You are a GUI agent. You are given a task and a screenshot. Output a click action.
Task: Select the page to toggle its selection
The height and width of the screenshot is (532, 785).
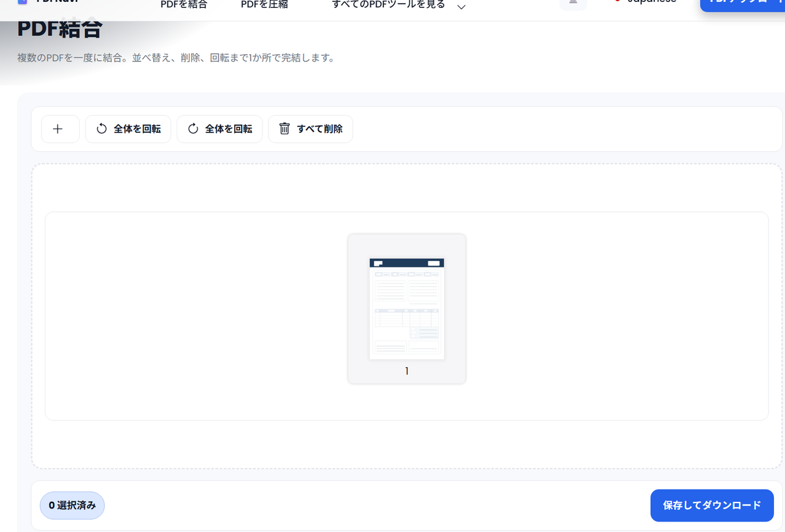(x=407, y=309)
